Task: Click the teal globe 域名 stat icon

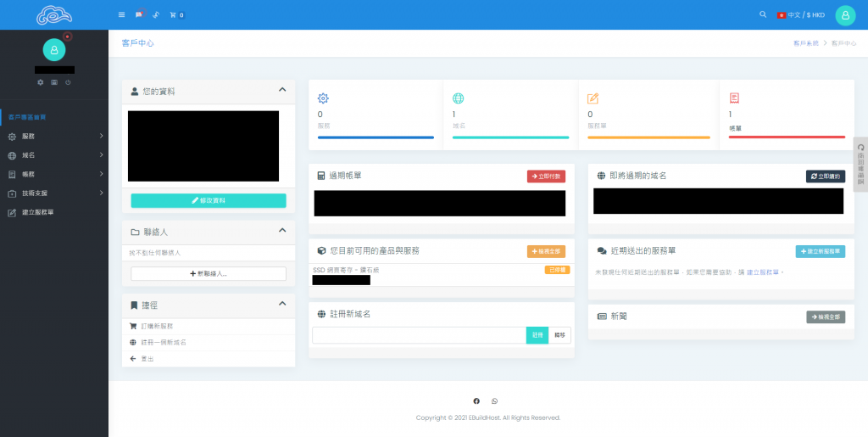Action: [458, 98]
